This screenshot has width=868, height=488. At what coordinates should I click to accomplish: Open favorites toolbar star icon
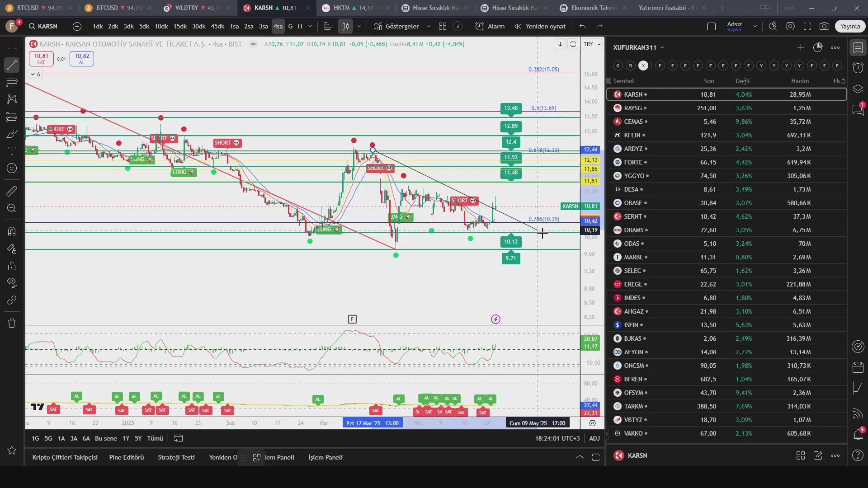[x=12, y=450]
